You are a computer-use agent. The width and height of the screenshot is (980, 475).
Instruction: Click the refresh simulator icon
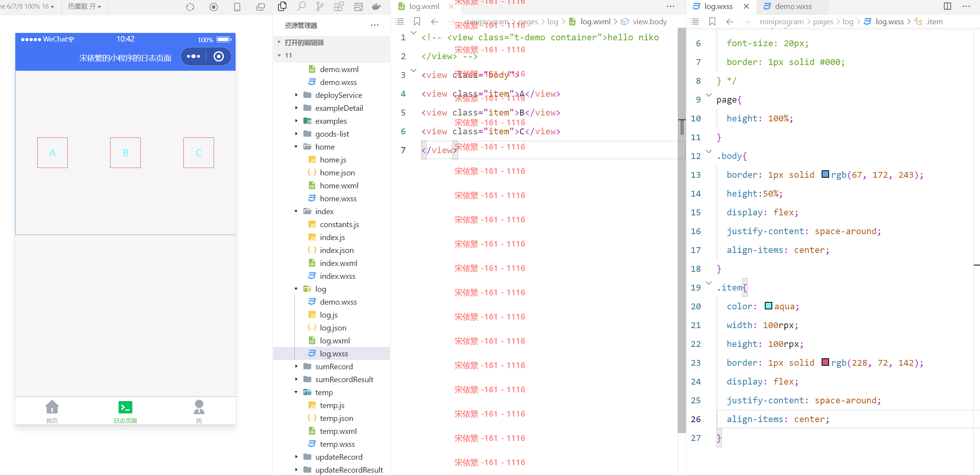coord(190,7)
